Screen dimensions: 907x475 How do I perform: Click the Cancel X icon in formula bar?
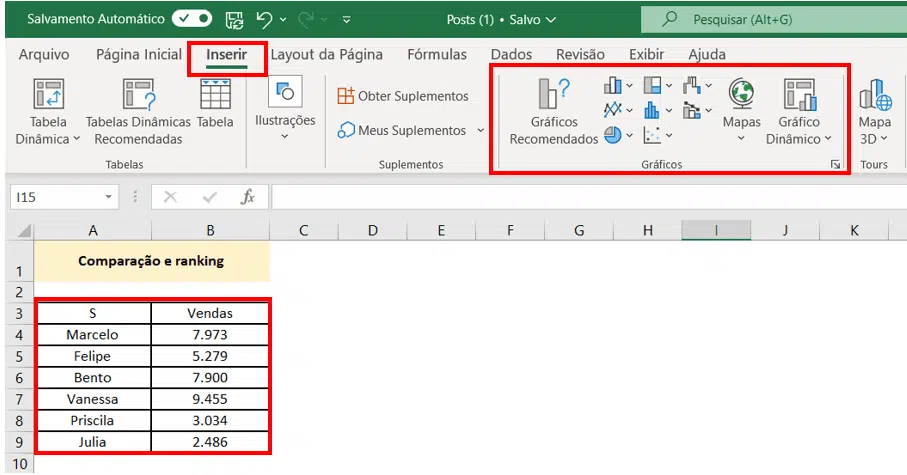pyautogui.click(x=170, y=197)
